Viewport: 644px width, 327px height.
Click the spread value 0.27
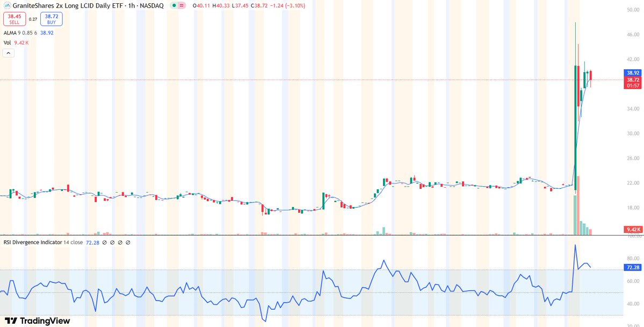tap(33, 19)
